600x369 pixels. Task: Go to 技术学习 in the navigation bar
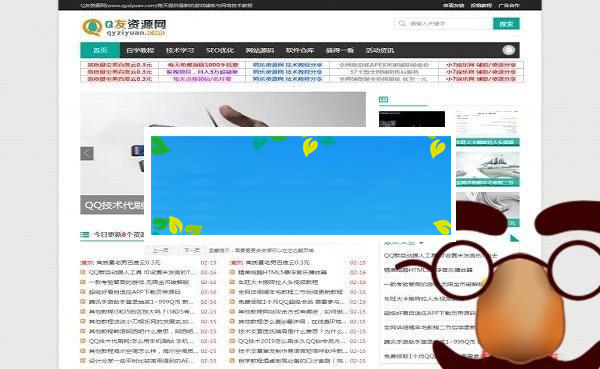point(180,50)
